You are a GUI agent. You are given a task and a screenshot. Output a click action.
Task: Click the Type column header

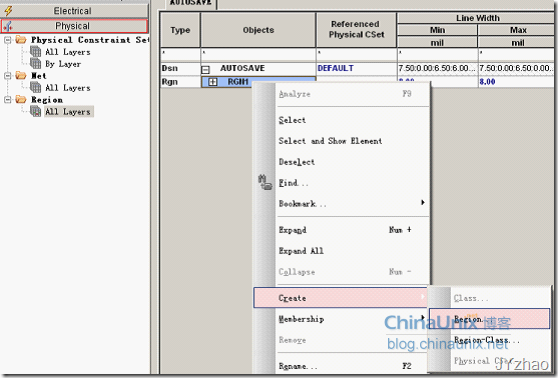[x=180, y=30]
